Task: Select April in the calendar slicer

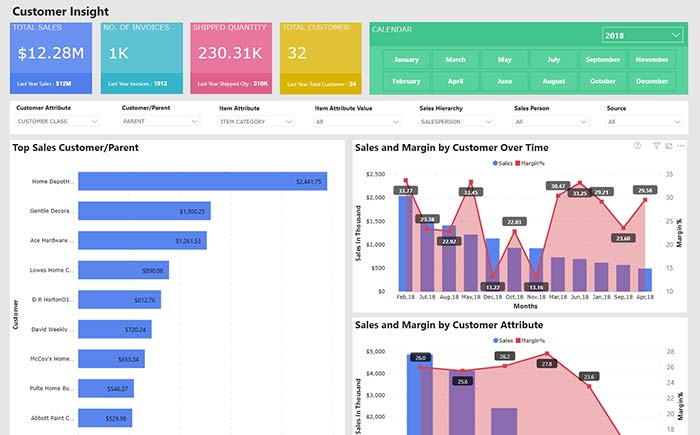Action: coord(455,81)
